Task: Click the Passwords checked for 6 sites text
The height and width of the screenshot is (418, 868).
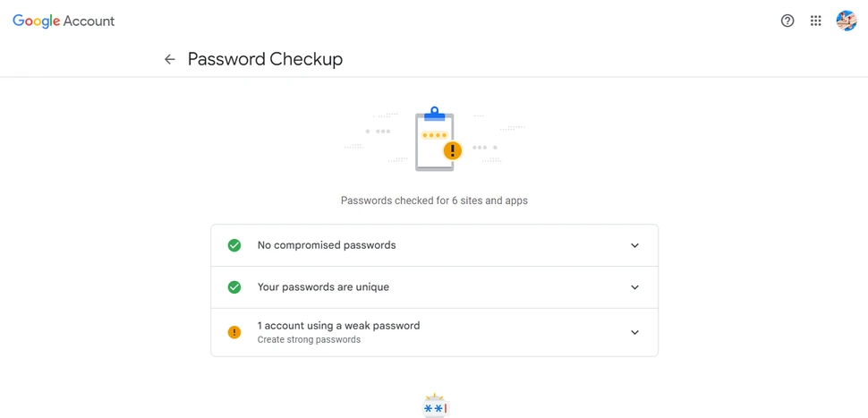Action: coord(434,200)
